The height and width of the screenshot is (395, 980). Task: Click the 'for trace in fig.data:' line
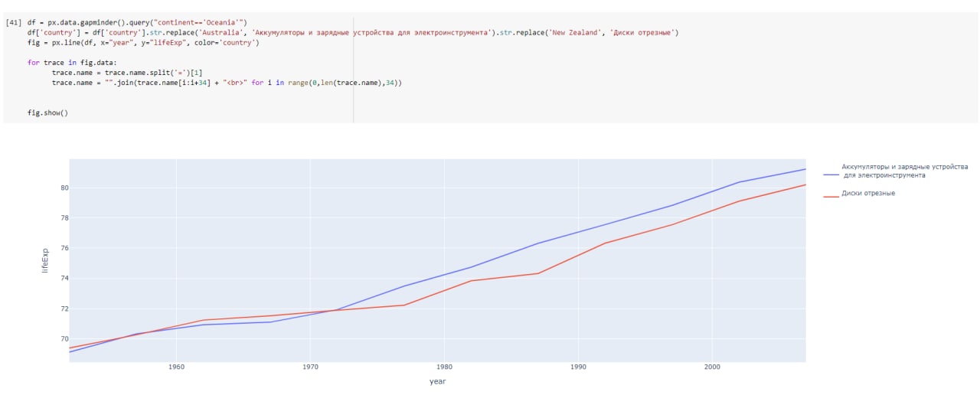(x=71, y=63)
